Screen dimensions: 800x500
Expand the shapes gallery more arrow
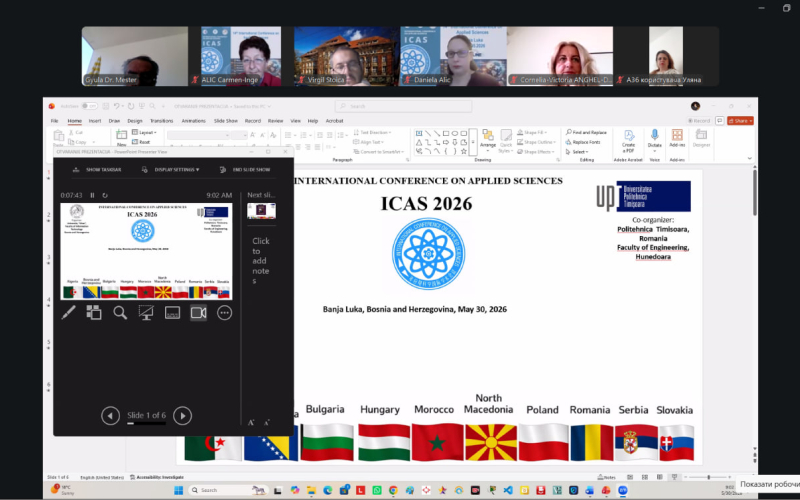coord(473,142)
